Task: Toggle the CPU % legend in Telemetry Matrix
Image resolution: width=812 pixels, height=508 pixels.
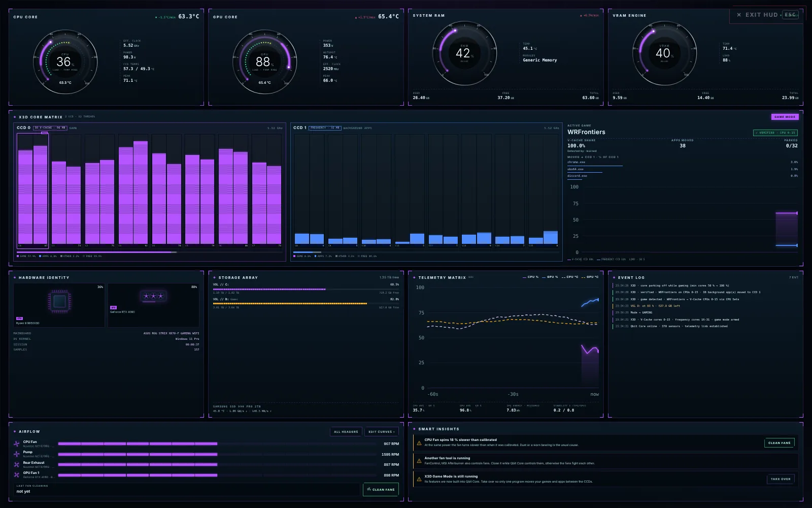Action: point(530,277)
